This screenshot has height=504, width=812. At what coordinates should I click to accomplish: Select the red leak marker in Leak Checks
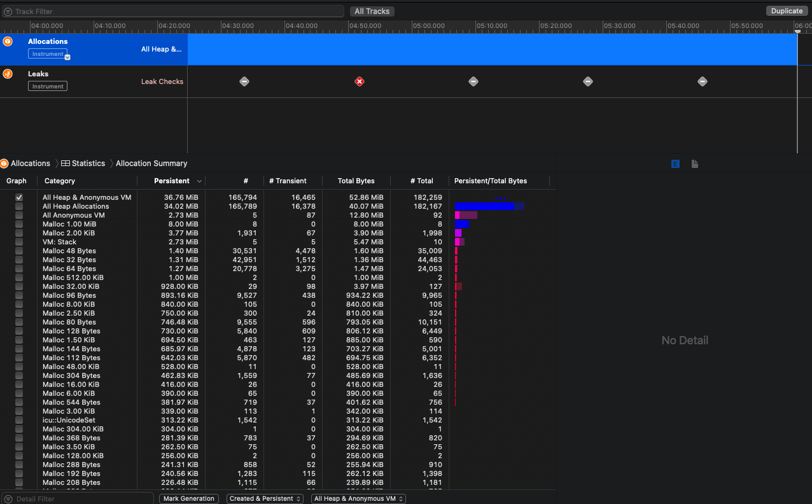[x=360, y=81]
